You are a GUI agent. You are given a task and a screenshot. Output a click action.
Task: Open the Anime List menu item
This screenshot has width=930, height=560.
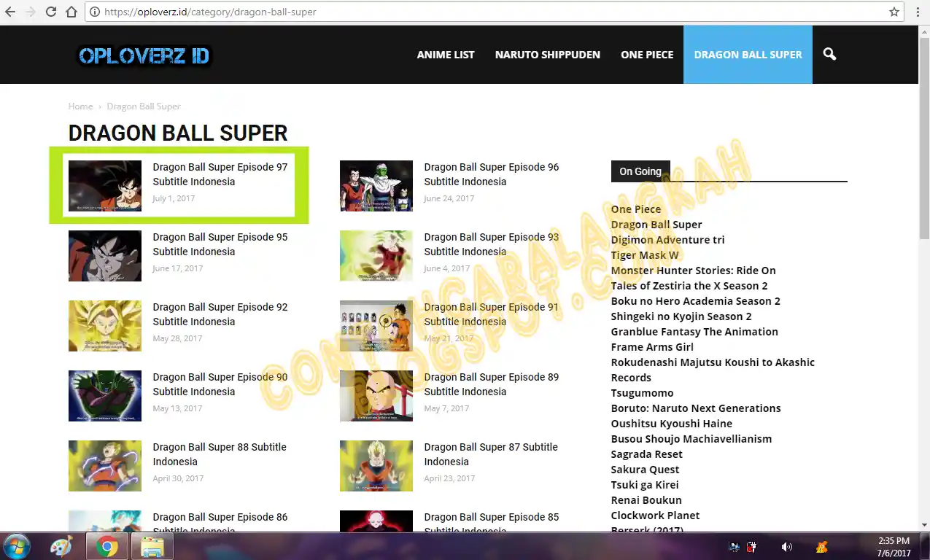click(446, 55)
